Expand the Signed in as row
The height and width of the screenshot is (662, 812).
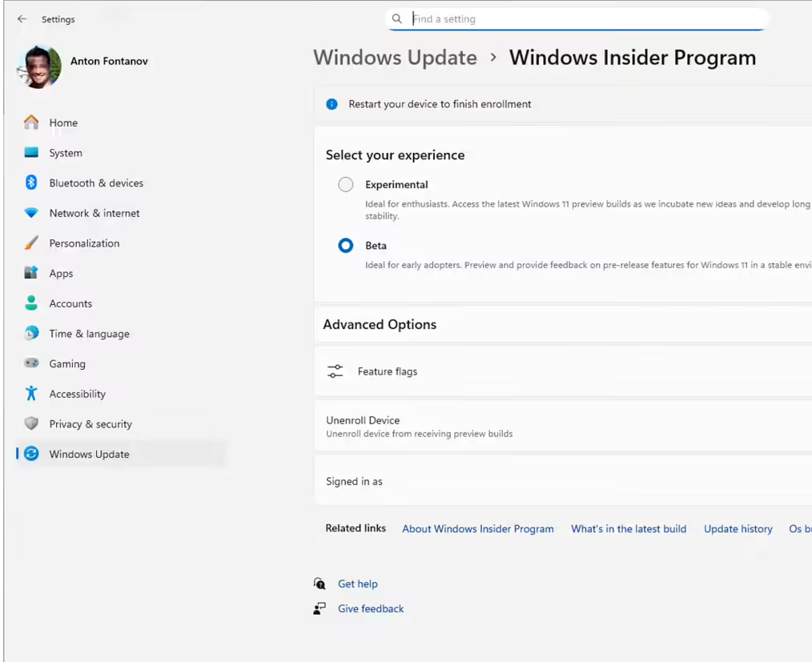point(561,482)
